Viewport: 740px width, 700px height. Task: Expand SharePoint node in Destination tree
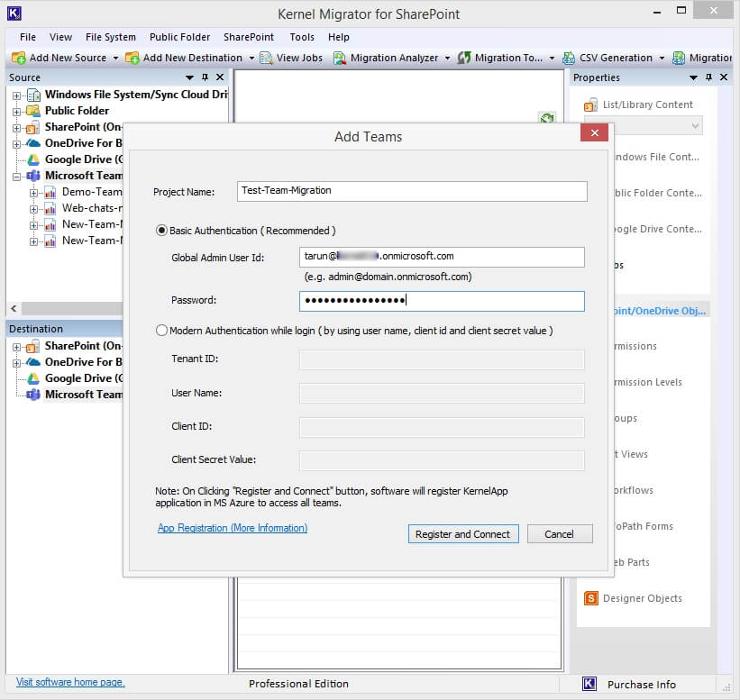[x=16, y=348]
